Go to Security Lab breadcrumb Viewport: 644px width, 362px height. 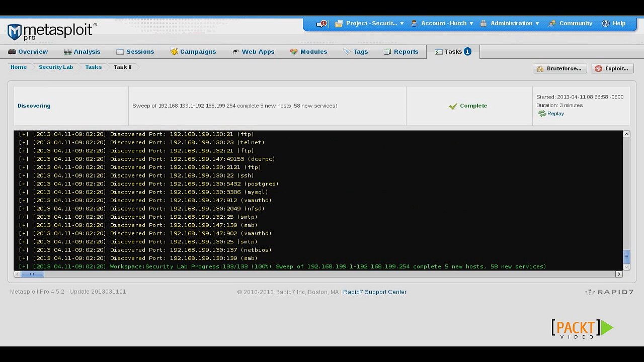tap(56, 67)
